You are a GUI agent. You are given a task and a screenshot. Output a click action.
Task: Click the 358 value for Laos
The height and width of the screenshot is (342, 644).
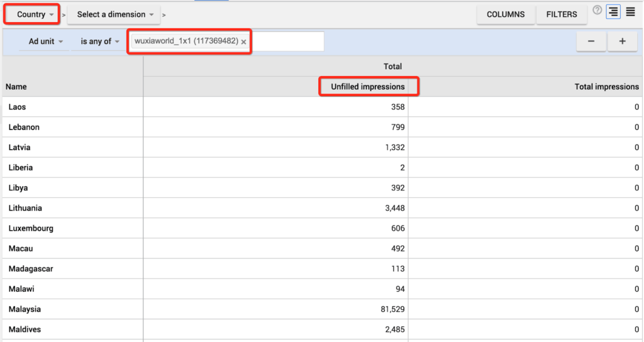tap(398, 107)
